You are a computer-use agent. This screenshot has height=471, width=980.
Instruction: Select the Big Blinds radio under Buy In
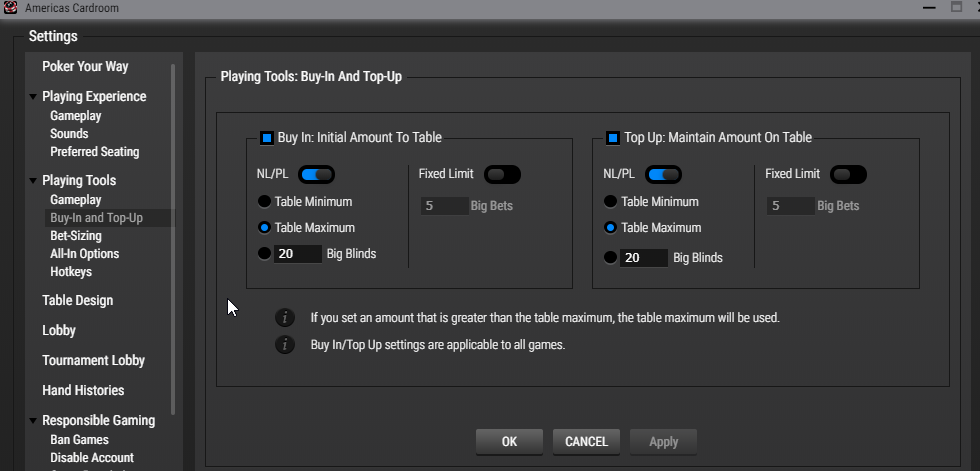(x=264, y=254)
